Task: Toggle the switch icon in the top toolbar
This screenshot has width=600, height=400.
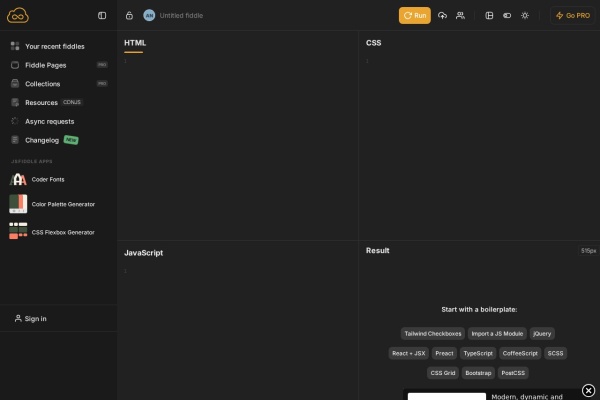Action: 507,16
